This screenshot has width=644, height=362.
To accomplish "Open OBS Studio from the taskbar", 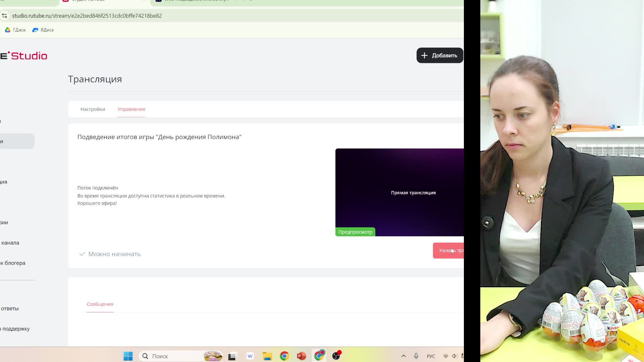I will click(336, 356).
